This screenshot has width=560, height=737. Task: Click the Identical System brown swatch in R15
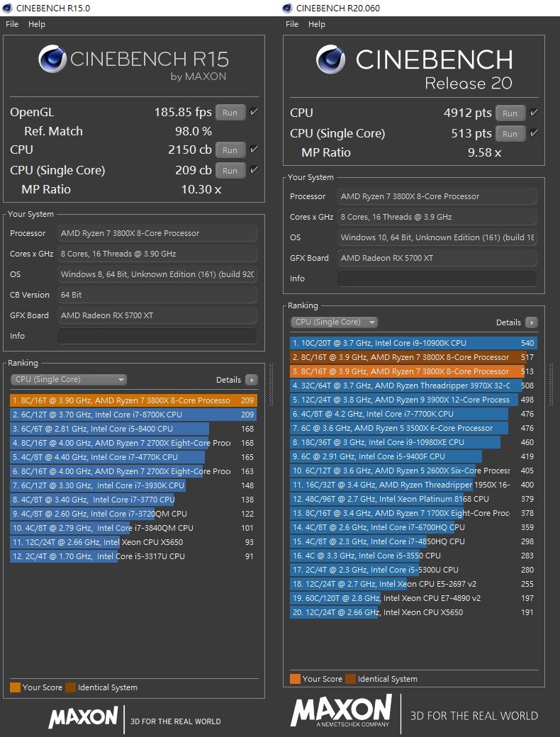point(70,687)
